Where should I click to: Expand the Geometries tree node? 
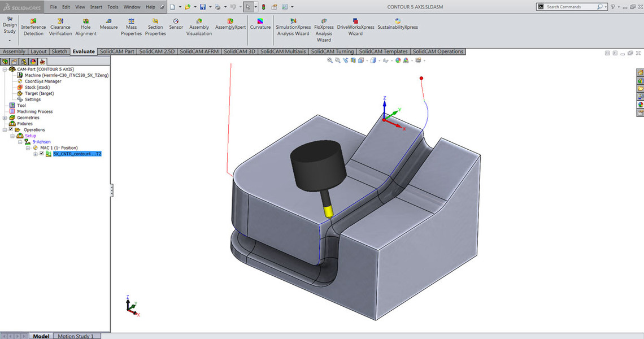[x=5, y=118]
